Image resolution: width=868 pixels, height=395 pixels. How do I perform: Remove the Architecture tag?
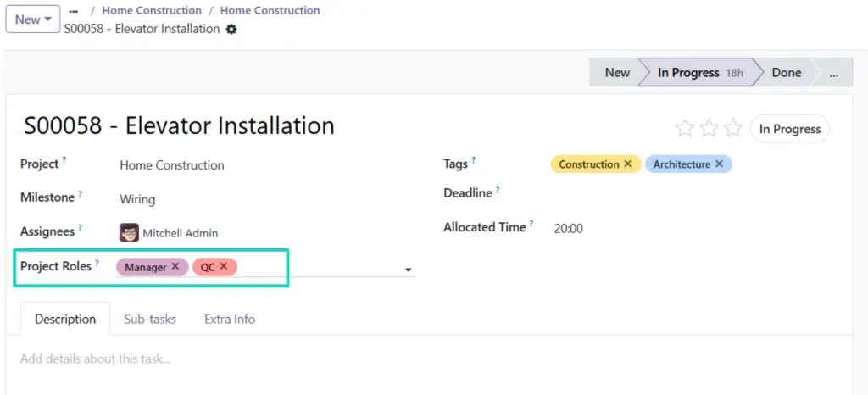pyautogui.click(x=719, y=164)
